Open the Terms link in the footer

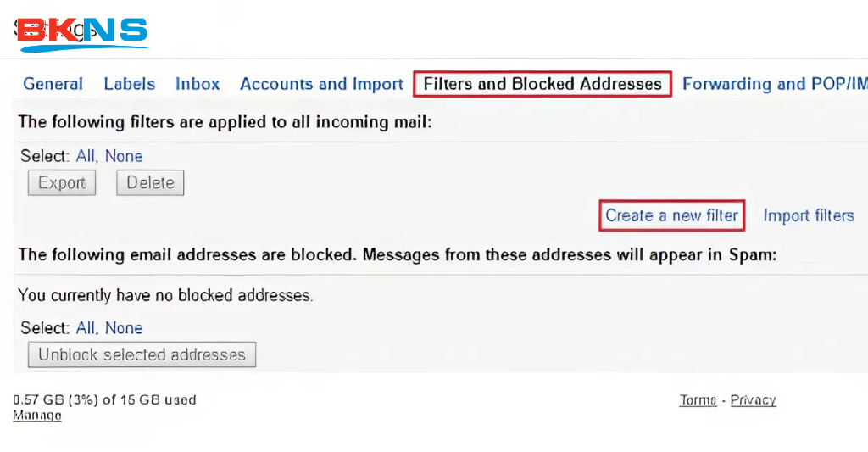tap(698, 400)
